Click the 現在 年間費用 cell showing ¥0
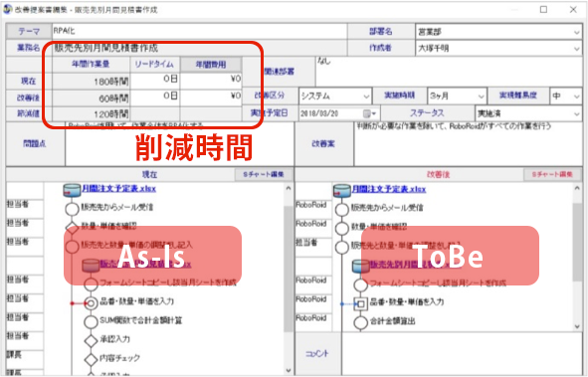The height and width of the screenshot is (377, 588). [x=211, y=81]
